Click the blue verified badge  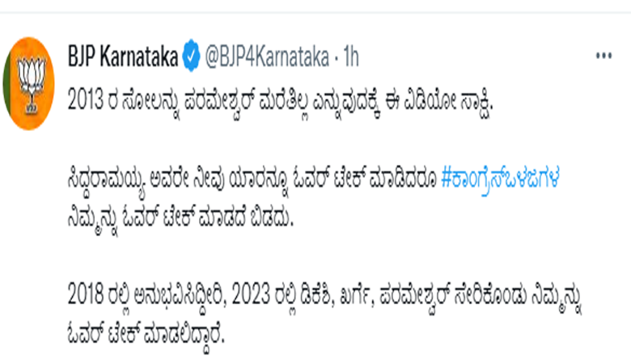(191, 56)
